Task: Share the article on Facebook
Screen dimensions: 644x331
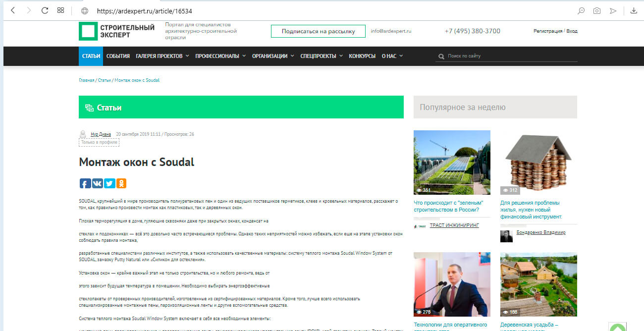Action: [x=85, y=183]
